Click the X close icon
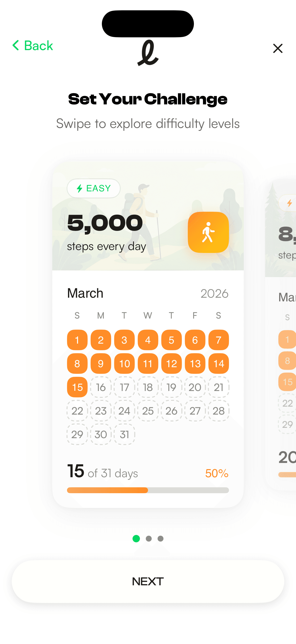The width and height of the screenshot is (296, 644). tap(278, 48)
